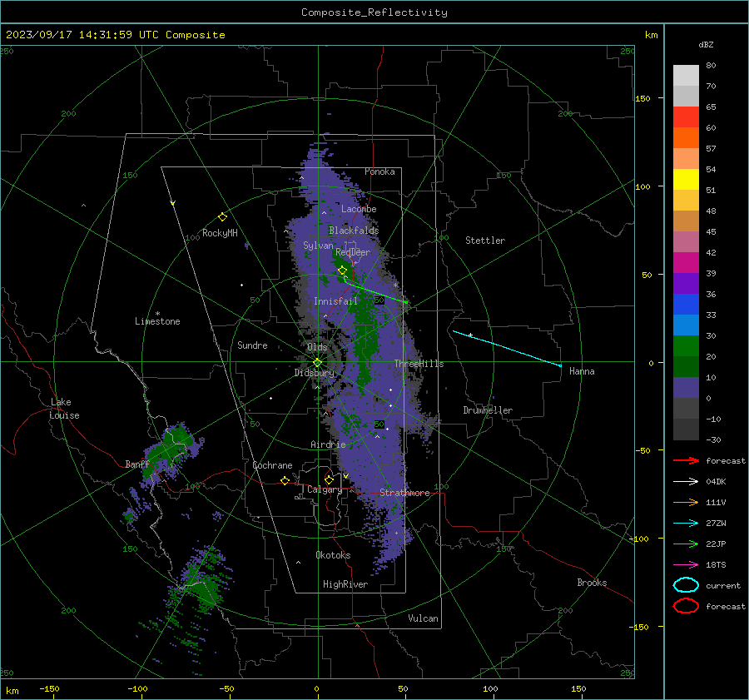This screenshot has height=700, width=749.
Task: Click the Lake Louise label
Action: [64, 409]
